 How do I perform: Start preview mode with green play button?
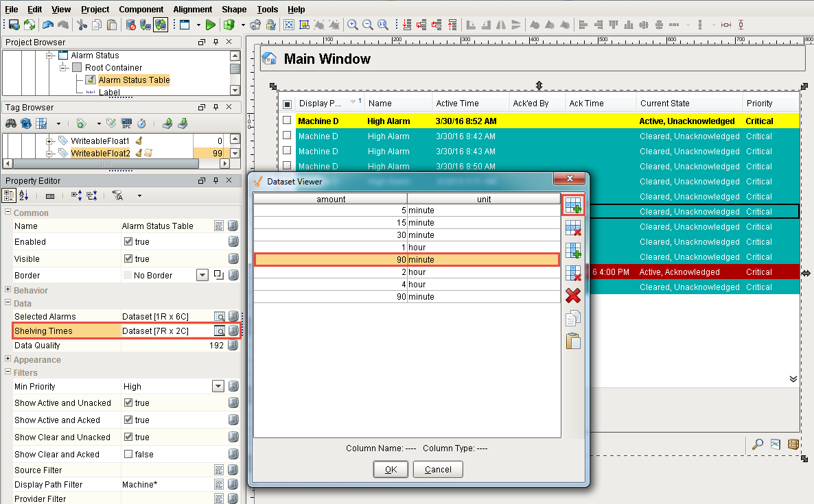click(x=211, y=25)
